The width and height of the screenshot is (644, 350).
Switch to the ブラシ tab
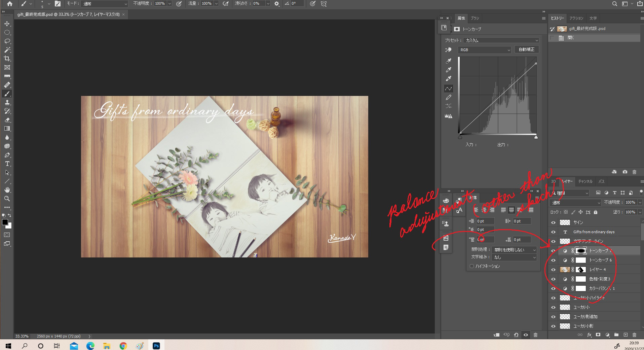coord(475,18)
